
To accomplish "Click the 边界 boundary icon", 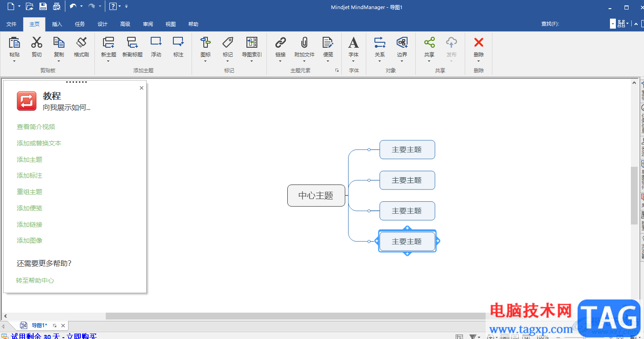I will coord(402,43).
